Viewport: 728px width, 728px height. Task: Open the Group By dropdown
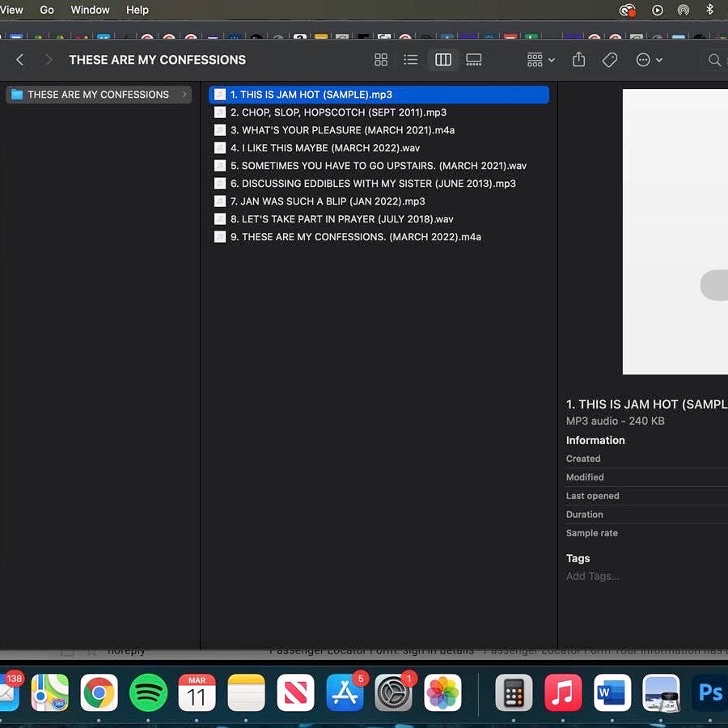(540, 60)
